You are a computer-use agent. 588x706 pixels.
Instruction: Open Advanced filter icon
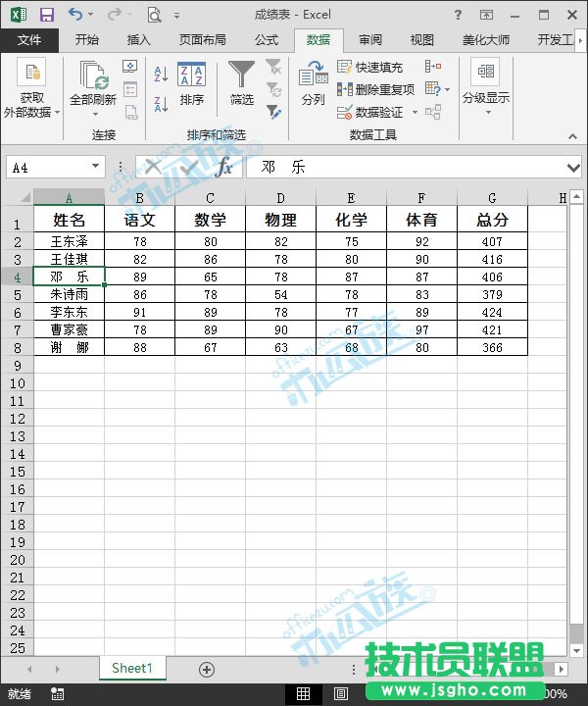(x=273, y=112)
